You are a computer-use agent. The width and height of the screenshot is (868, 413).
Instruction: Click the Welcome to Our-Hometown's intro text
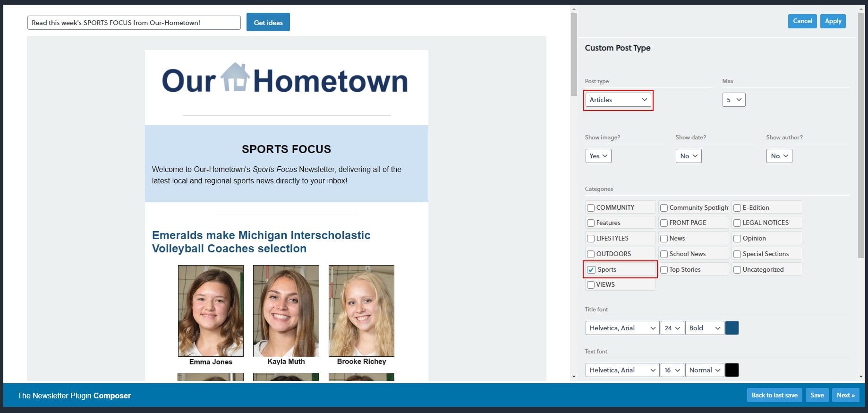[x=277, y=175]
